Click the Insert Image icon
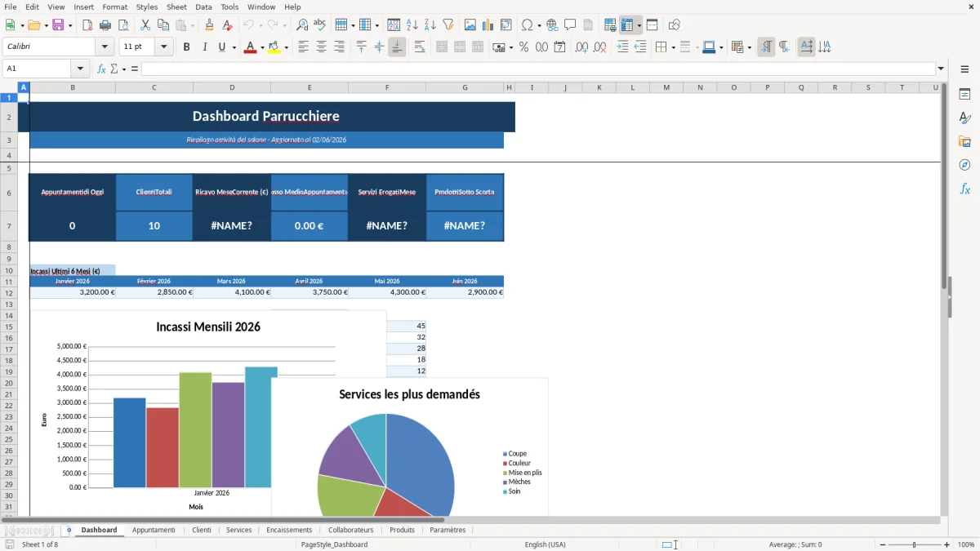The width and height of the screenshot is (980, 551). (470, 25)
